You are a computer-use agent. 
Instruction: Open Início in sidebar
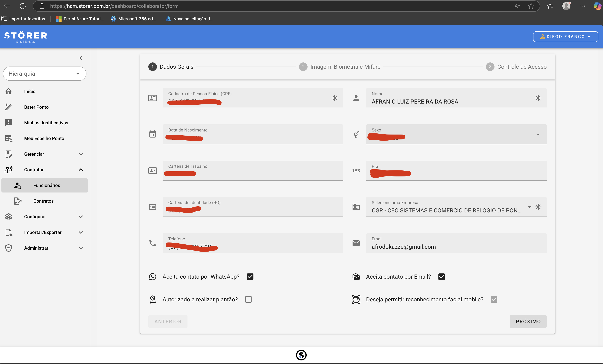(44, 91)
